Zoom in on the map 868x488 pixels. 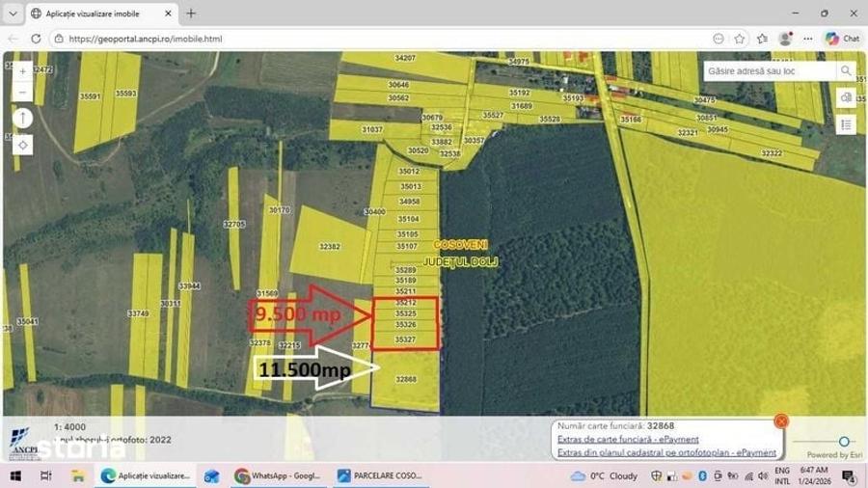(23, 72)
